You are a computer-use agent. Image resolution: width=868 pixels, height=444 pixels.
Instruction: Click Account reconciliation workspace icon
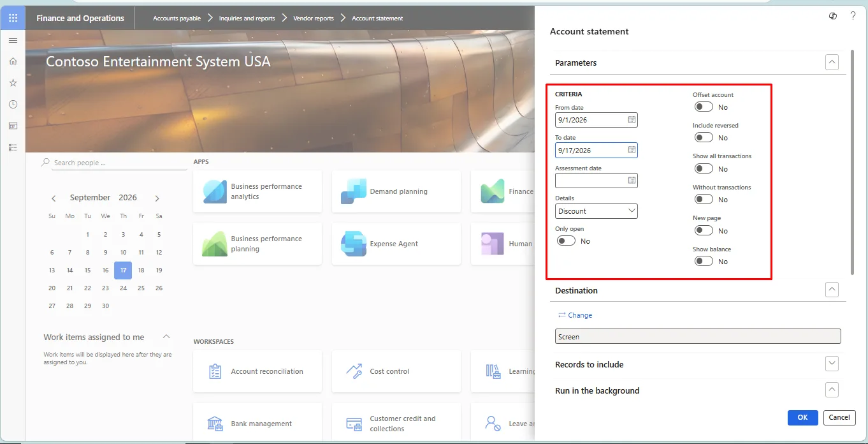215,371
